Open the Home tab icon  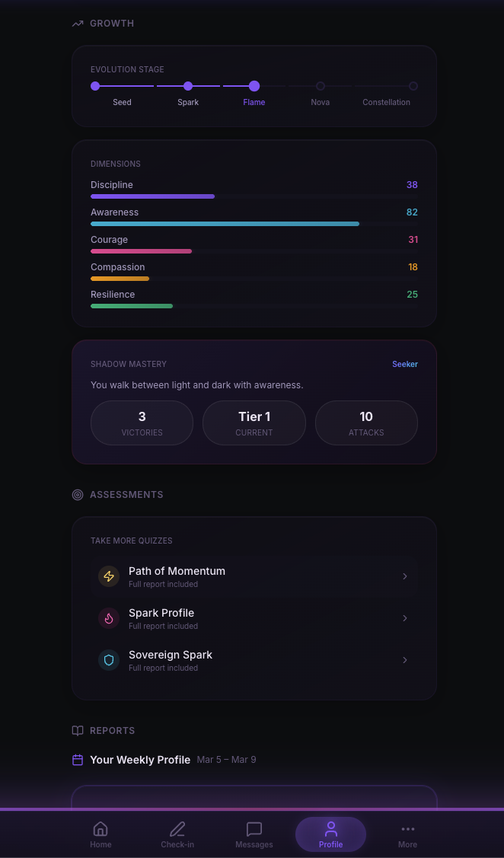tap(100, 829)
